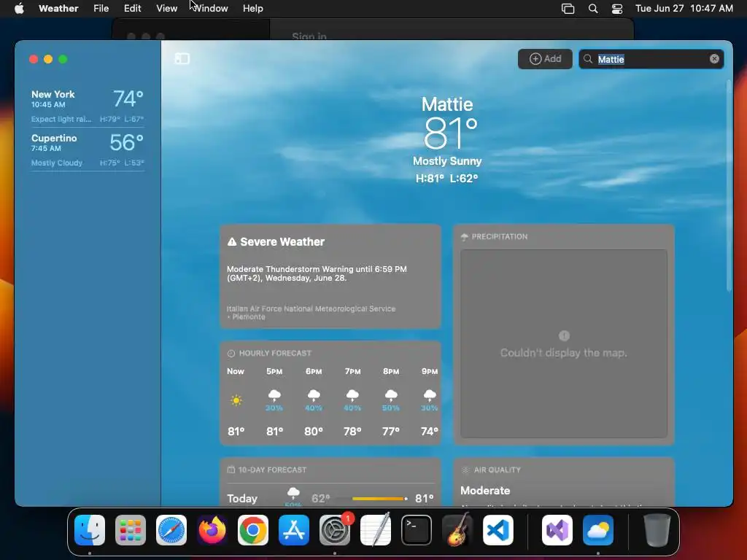Open Safari from the dock
Image resolution: width=747 pixels, height=560 pixels.
(x=171, y=530)
